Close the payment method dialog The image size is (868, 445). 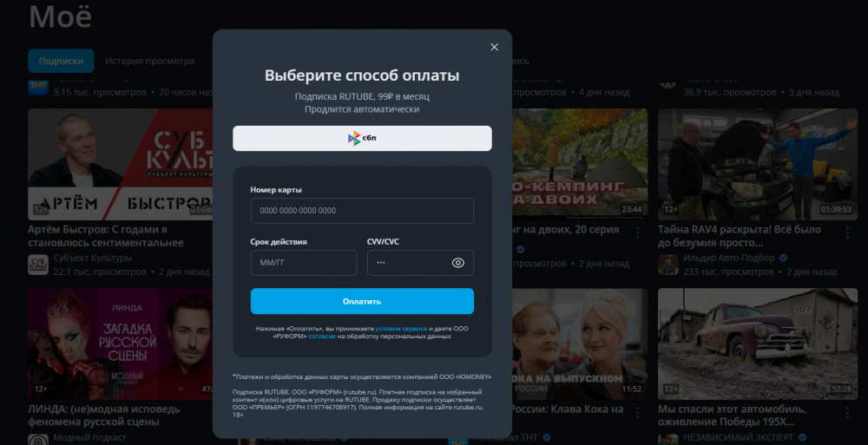coord(495,48)
